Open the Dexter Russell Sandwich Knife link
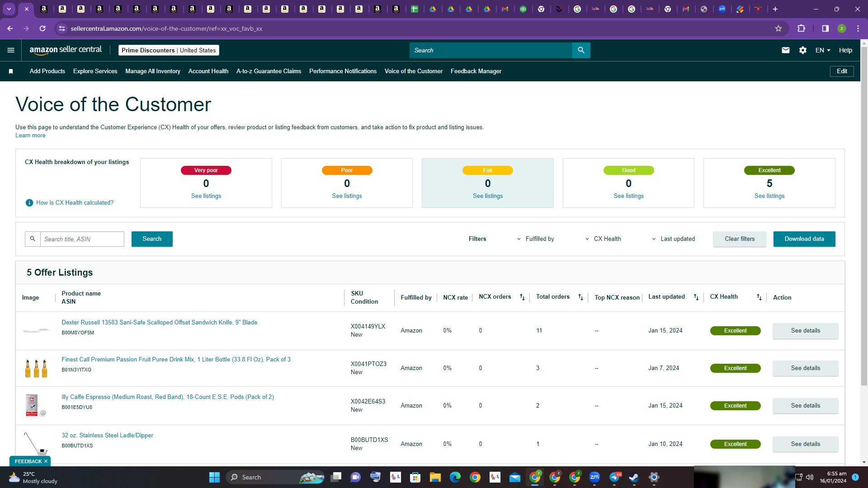The image size is (868, 488). (x=160, y=323)
